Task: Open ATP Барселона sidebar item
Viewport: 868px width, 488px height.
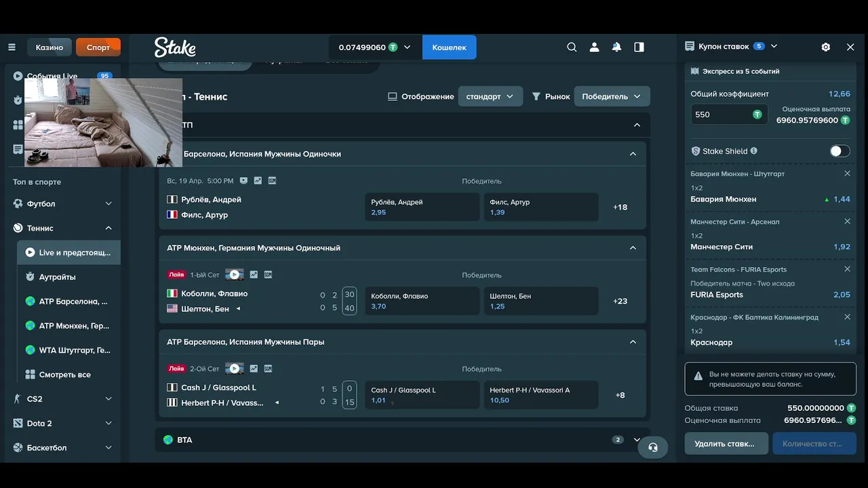Action: tap(68, 301)
